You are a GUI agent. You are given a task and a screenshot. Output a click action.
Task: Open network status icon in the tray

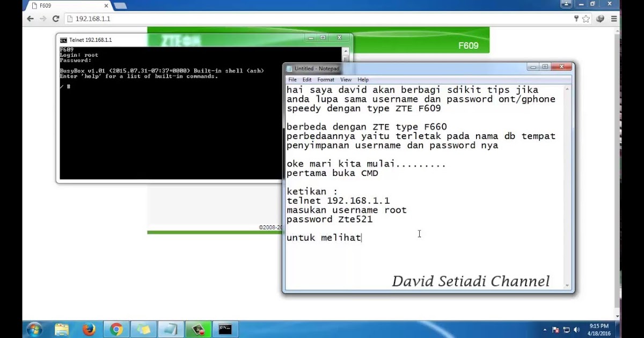566,329
